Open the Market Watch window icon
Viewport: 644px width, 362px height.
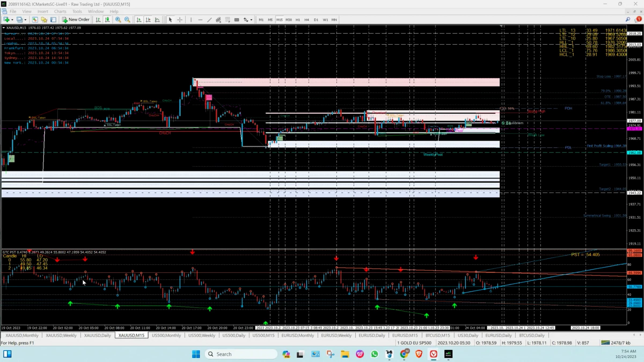click(x=35, y=20)
